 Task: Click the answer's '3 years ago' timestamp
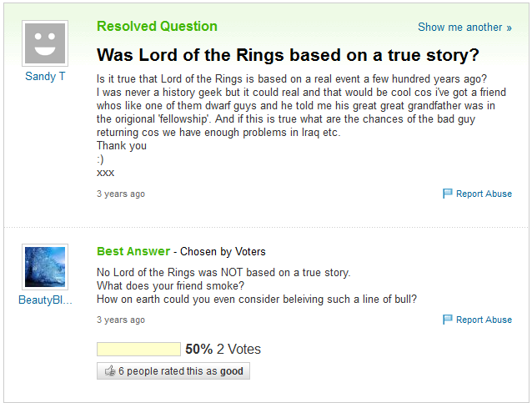point(121,320)
